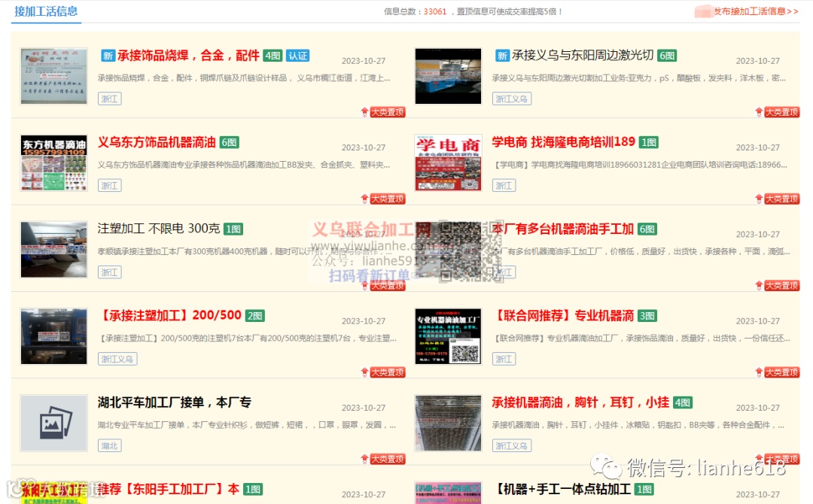Screen dimensions: 813x504
Task: Select date 2023-10-27 of 湖北平车 listing
Action: [364, 408]
